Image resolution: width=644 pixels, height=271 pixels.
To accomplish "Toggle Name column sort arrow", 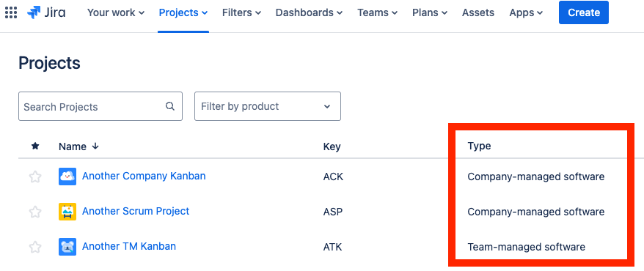I will (95, 146).
